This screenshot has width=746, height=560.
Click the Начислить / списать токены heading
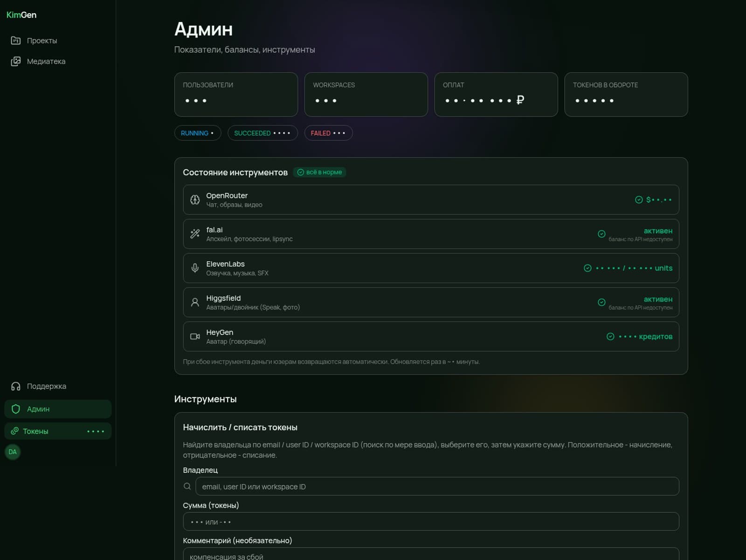point(240,428)
